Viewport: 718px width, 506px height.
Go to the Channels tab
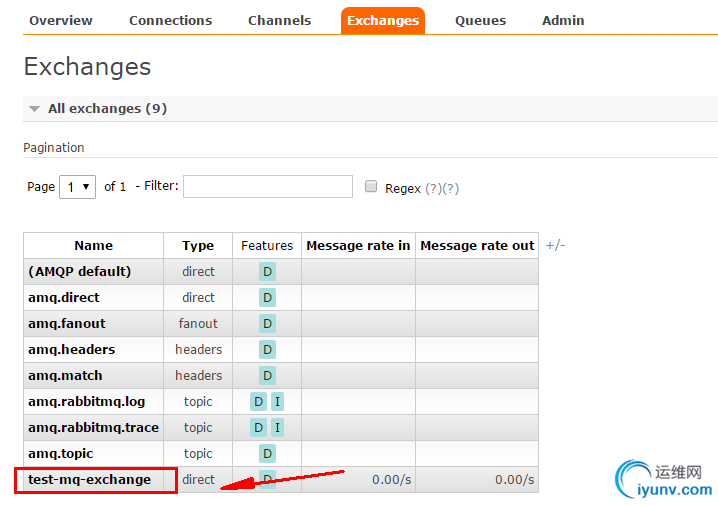(279, 20)
